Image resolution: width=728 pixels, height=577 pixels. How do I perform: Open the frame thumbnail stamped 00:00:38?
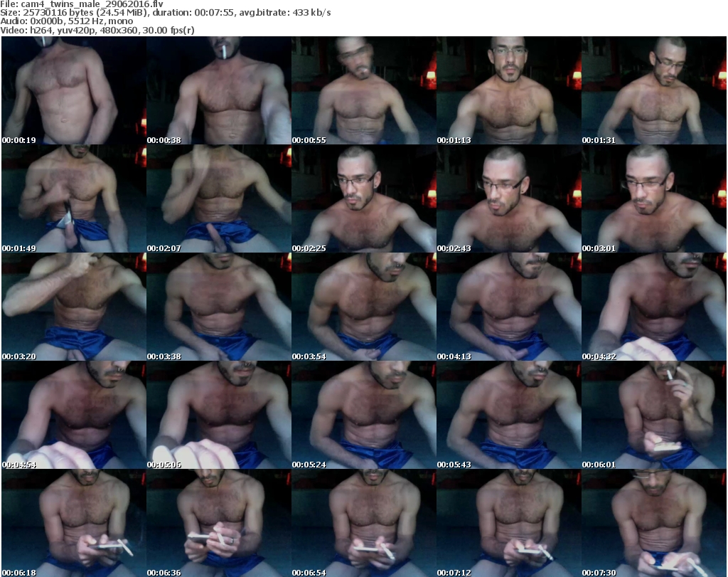tap(219, 90)
